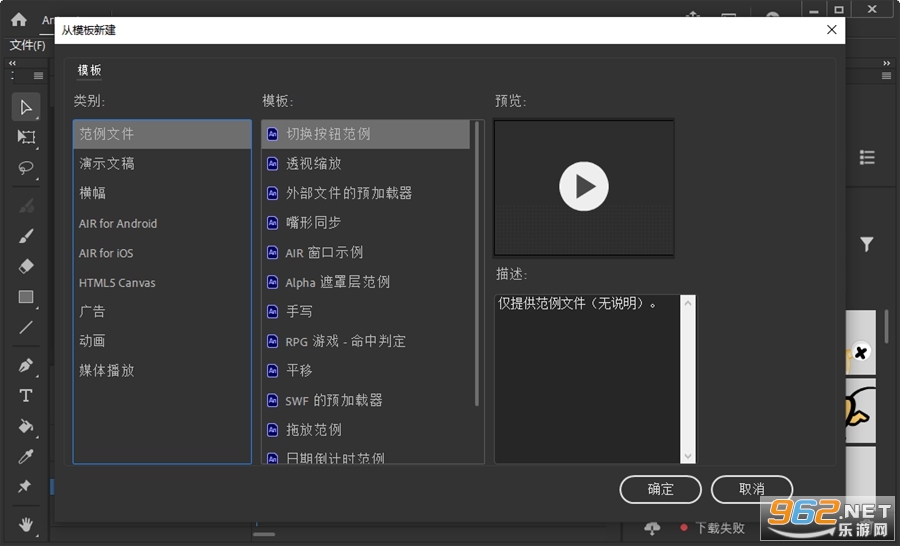Image resolution: width=900 pixels, height=546 pixels.
Task: Choose the 切换按钮范例 template
Action: [x=366, y=134]
